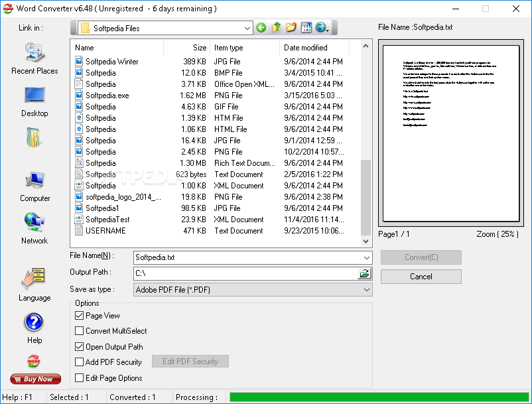Click file list scroll down arrow
The width and height of the screenshot is (532, 404).
pyautogui.click(x=366, y=241)
